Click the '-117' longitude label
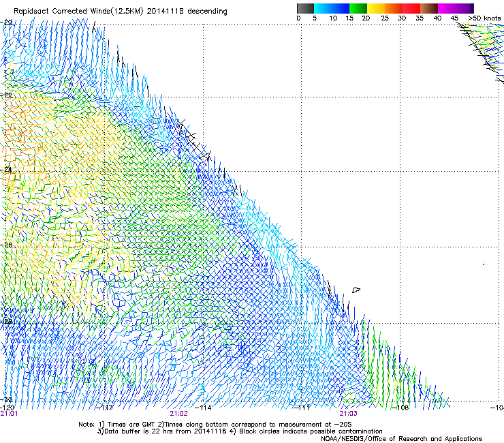 tap(105, 408)
